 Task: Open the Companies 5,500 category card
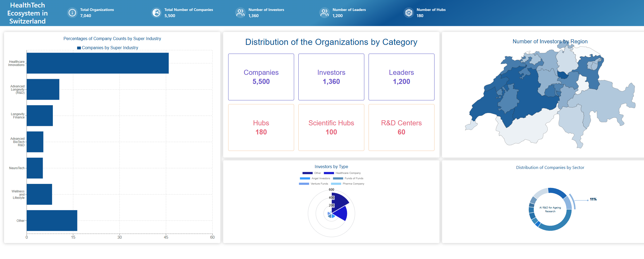click(x=261, y=77)
